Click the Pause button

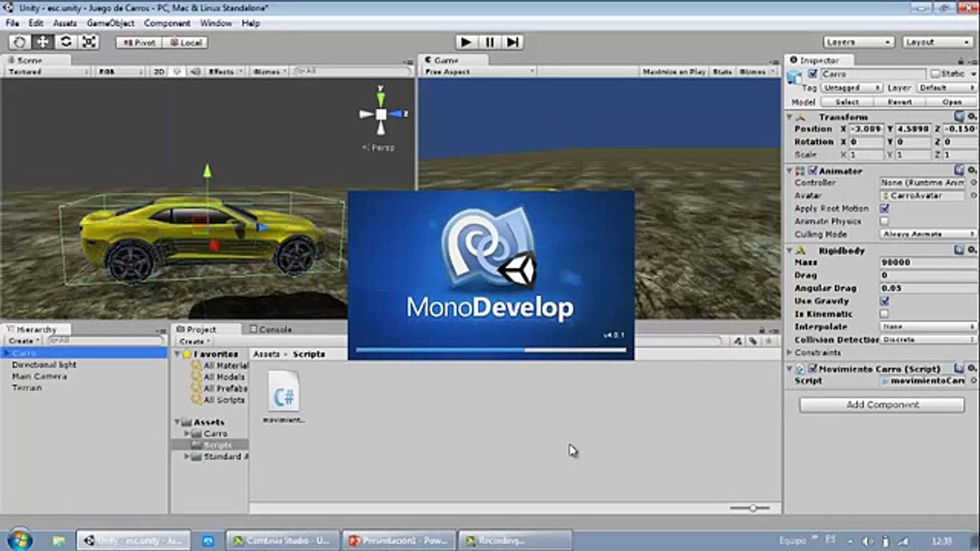(x=489, y=42)
